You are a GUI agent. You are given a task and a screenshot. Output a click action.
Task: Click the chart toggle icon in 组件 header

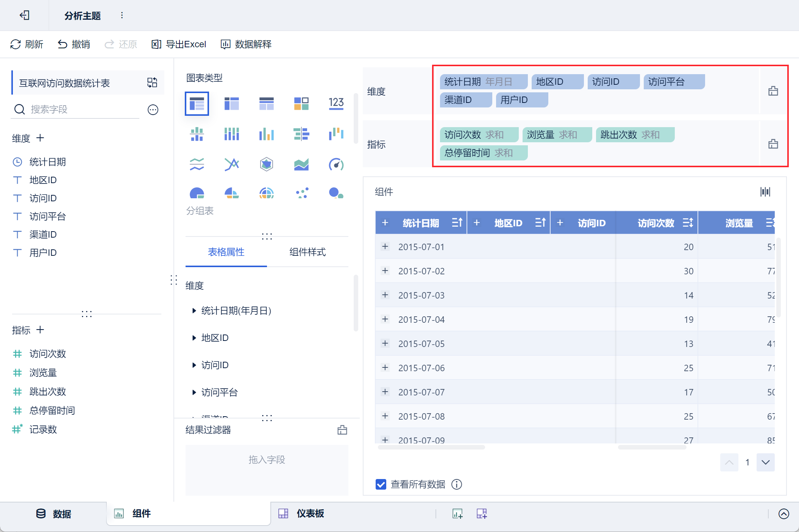(765, 192)
